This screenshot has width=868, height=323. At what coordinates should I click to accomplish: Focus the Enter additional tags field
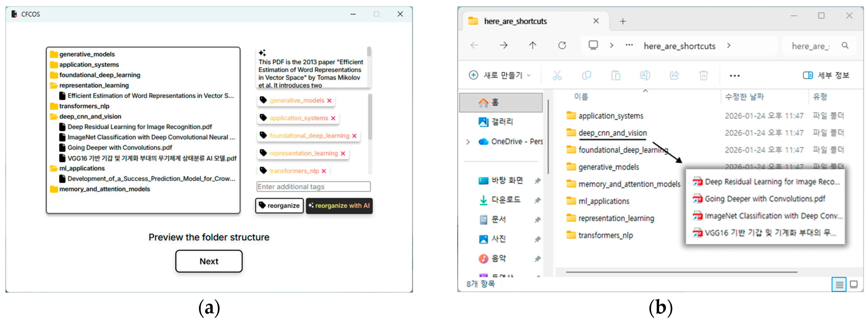313,187
